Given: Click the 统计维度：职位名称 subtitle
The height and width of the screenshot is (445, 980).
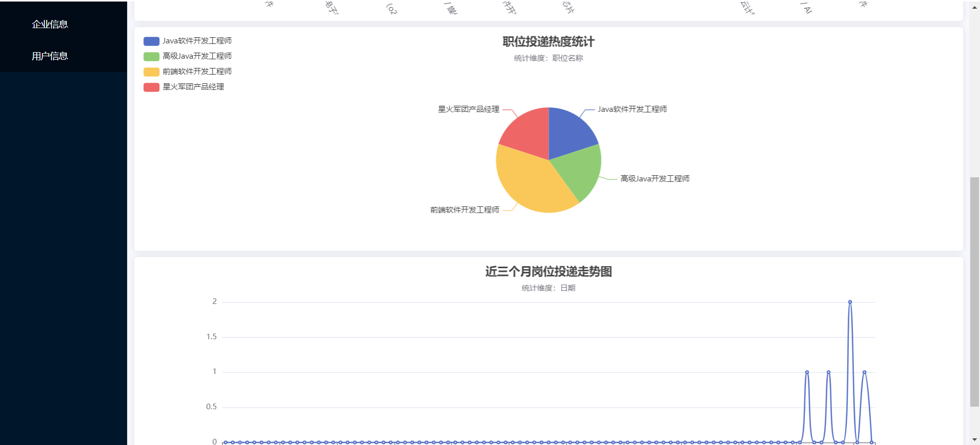Looking at the screenshot, I should (549, 58).
